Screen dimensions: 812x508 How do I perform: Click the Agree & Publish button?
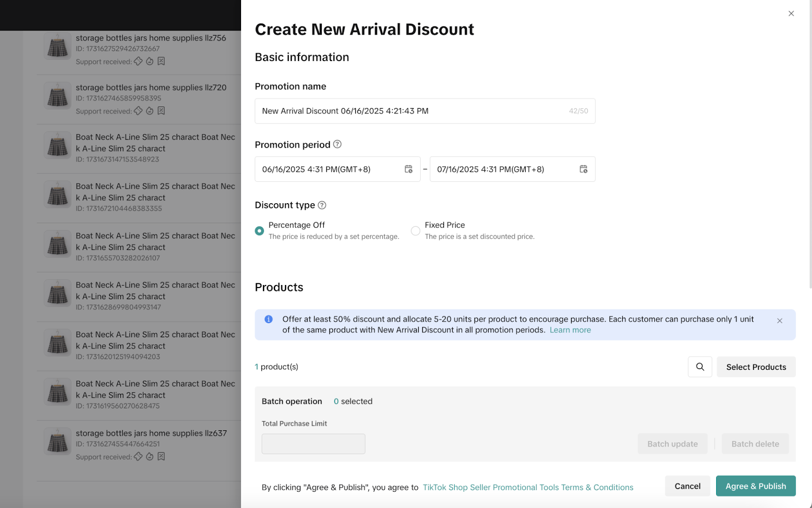756,486
